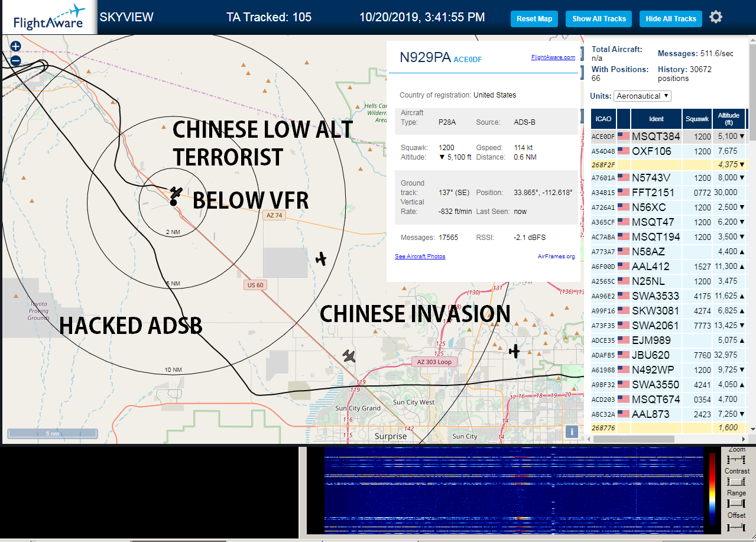756x542 pixels.
Task: Zoom out the map with minus icon
Action: [15, 60]
